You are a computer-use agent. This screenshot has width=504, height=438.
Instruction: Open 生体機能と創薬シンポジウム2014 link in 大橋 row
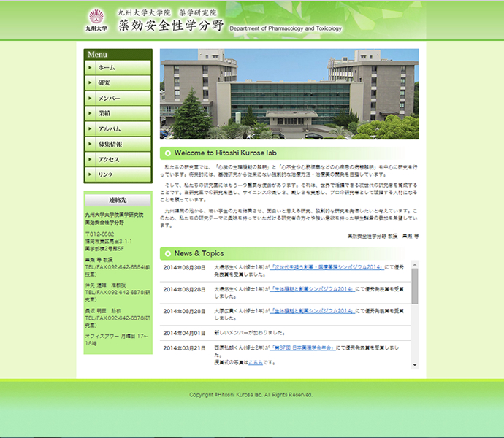point(313,289)
